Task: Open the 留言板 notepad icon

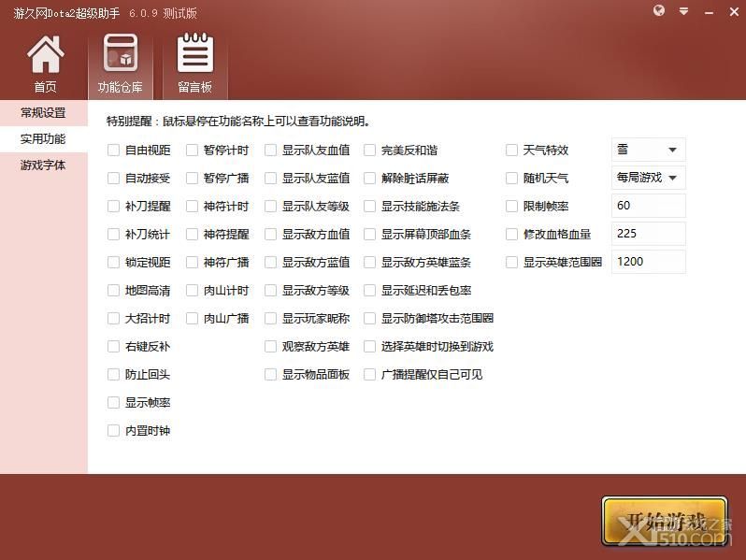Action: pos(195,65)
